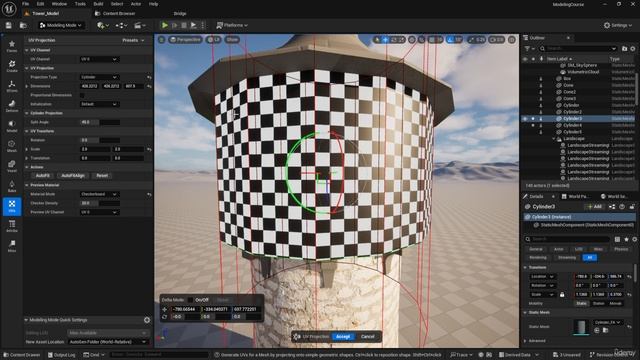The height and width of the screenshot is (360, 640).
Task: Open the Preview UV Channel dropdown
Action: coord(99,212)
